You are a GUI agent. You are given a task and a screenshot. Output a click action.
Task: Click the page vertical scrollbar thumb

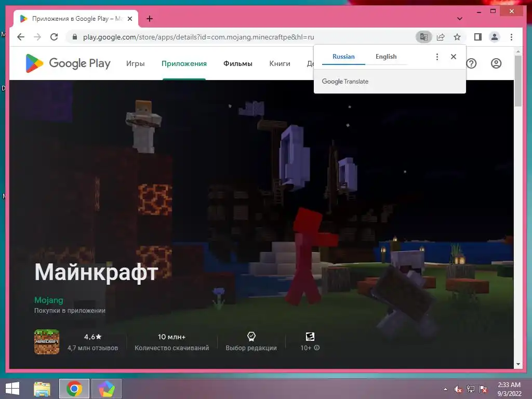(518, 81)
